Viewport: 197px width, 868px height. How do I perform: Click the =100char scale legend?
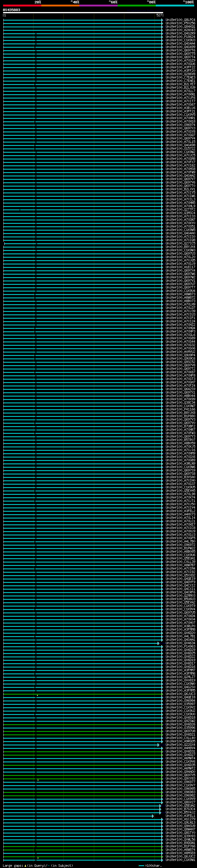[150, 866]
